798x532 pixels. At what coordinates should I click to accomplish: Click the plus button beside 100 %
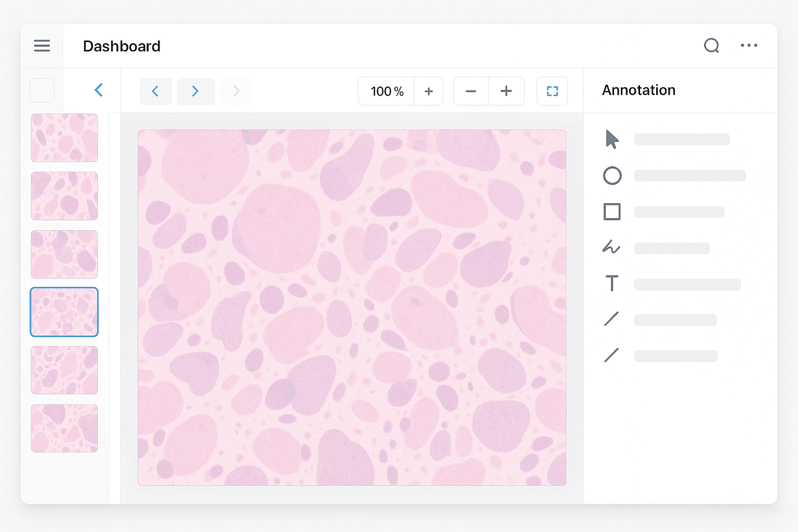pyautogui.click(x=429, y=91)
